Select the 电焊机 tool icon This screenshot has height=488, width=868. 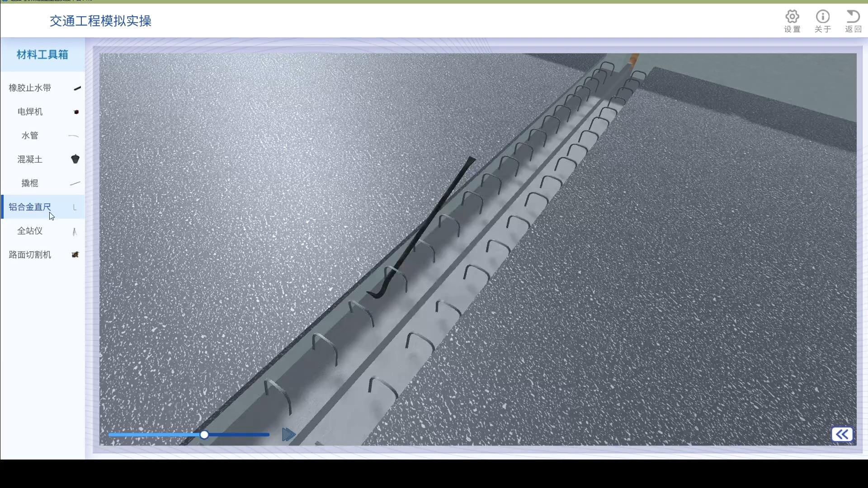tap(76, 112)
